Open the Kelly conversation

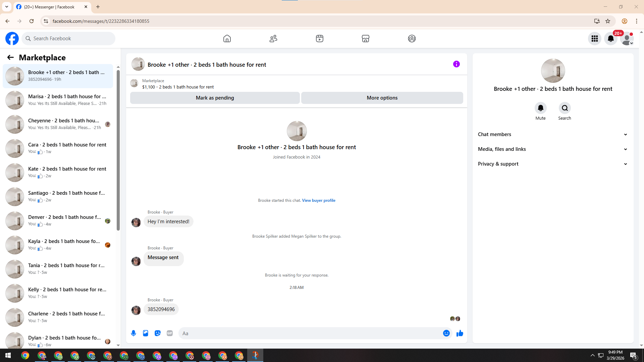point(58,293)
